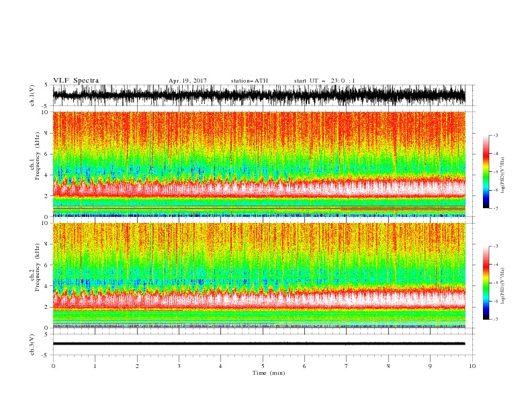This screenshot has height=411, width=532.
Task: Click the "station=ATH" label
Action: [x=249, y=81]
